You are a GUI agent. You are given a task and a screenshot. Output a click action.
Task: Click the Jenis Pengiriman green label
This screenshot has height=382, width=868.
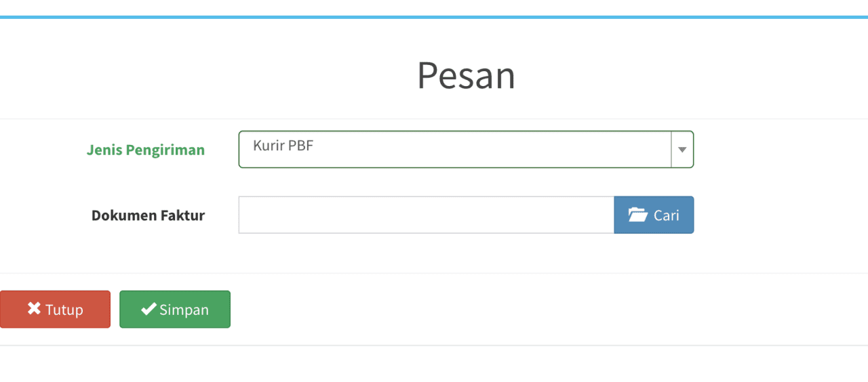point(146,150)
